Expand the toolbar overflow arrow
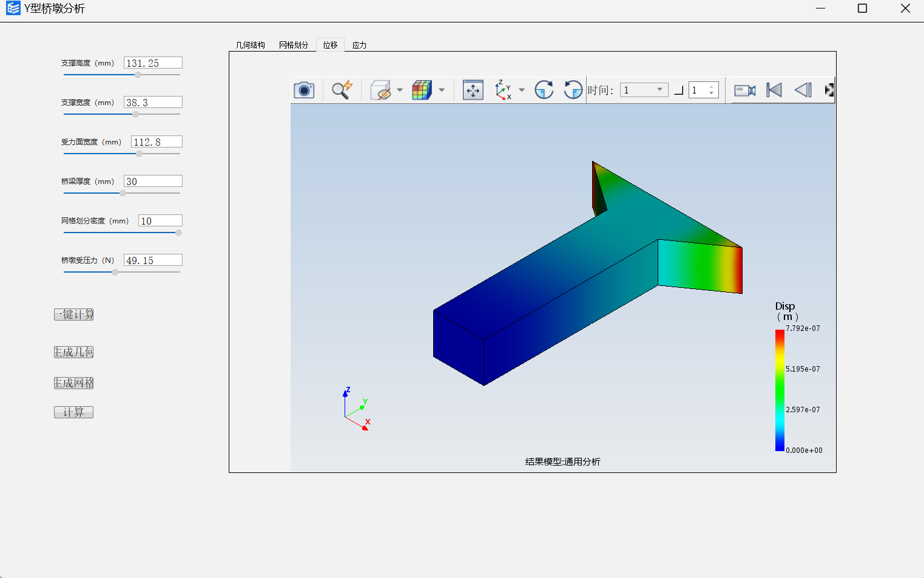Screen dimensions: 924x578 point(829,90)
